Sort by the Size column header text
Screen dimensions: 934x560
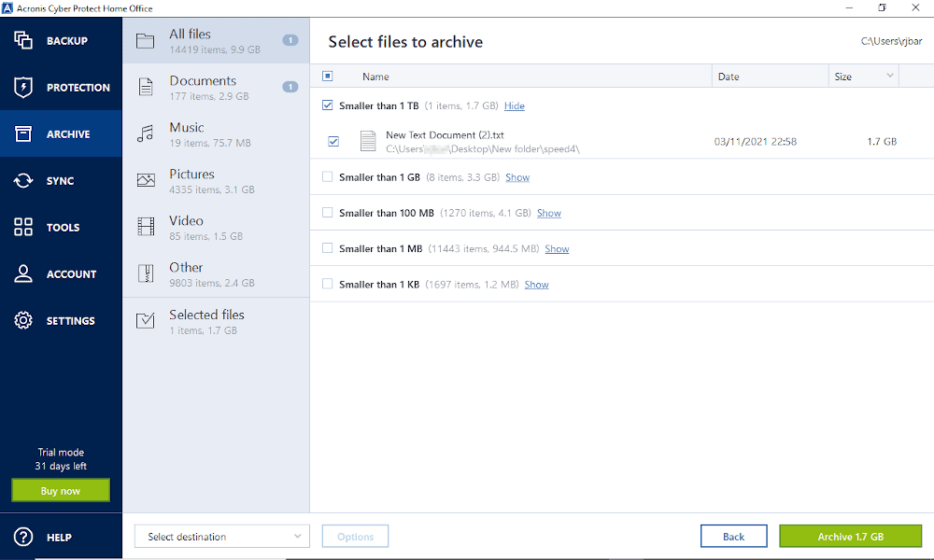point(842,77)
